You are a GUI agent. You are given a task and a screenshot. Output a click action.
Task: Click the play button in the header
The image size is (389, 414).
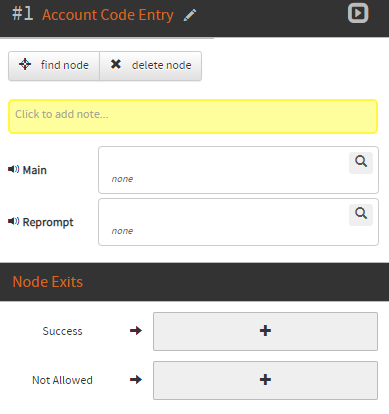click(358, 13)
